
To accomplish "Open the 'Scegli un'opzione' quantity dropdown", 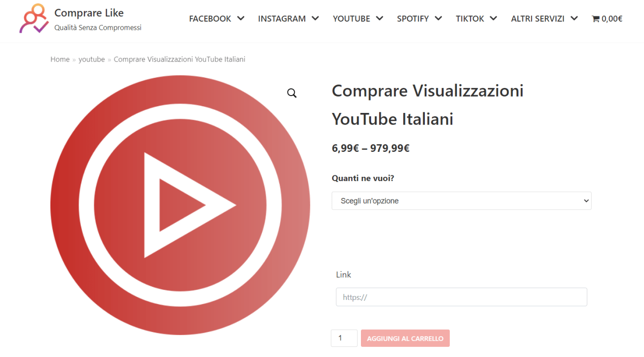I will (x=461, y=201).
